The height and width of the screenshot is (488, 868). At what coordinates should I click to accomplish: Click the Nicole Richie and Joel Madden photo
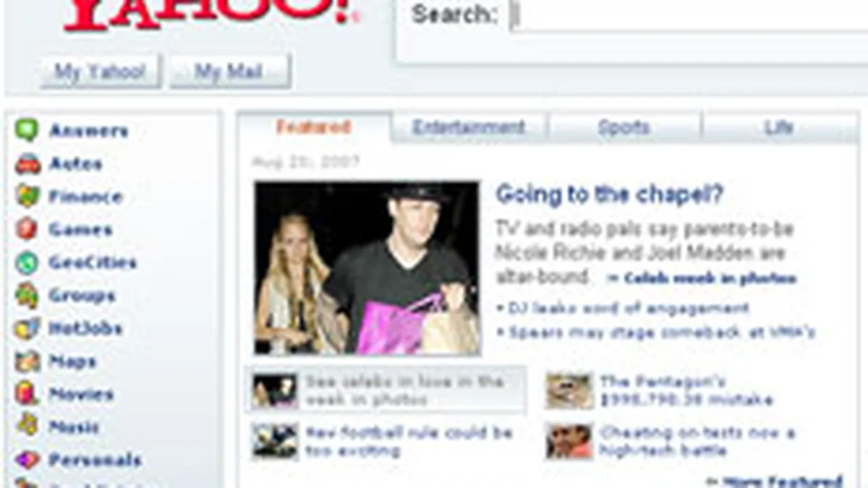click(x=367, y=268)
